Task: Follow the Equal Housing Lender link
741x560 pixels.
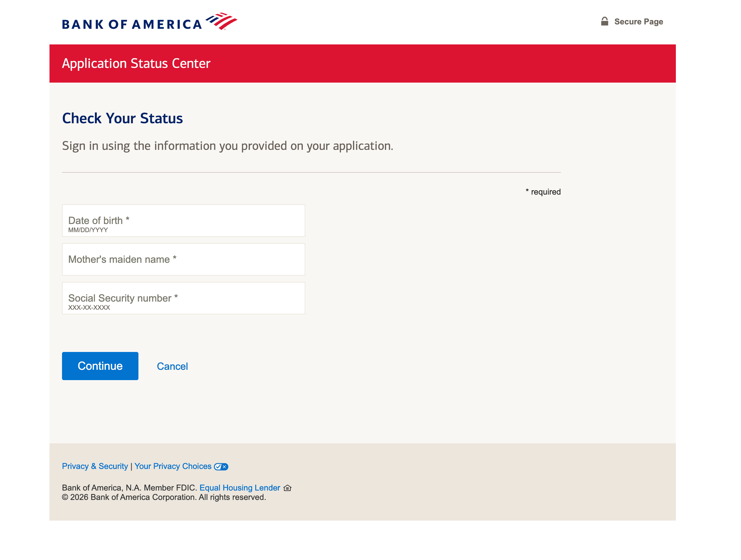Action: pos(240,488)
